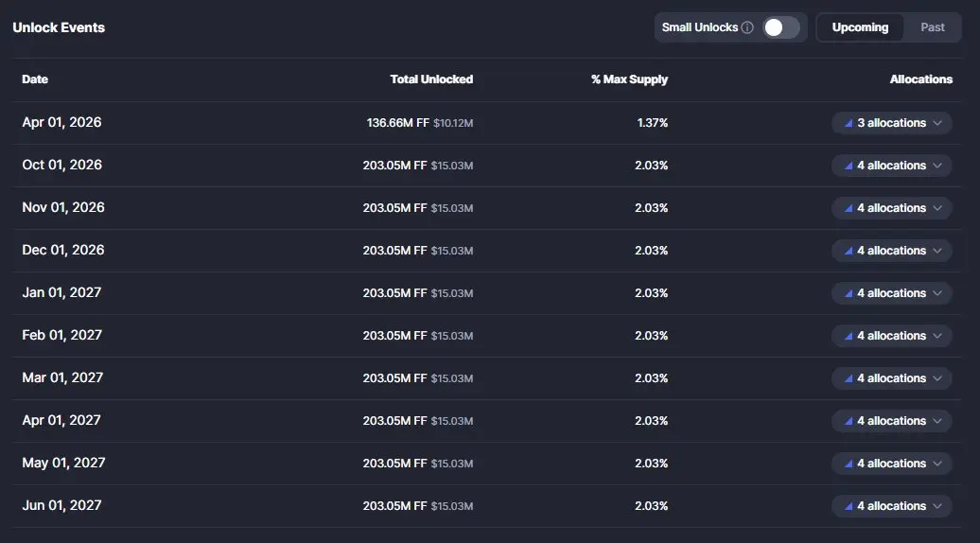Enable the Small Unlocks toggle switch
The width and height of the screenshot is (980, 543).
(781, 27)
